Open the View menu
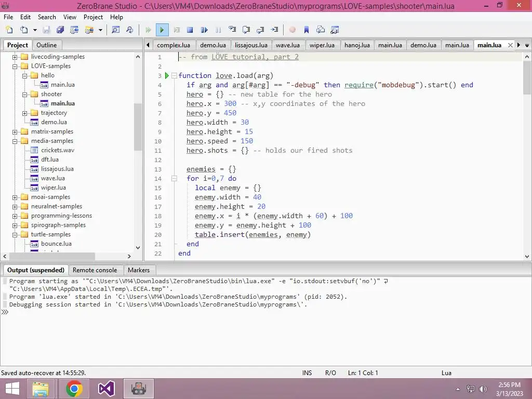Viewport: 532px width, 399px height. tap(70, 17)
